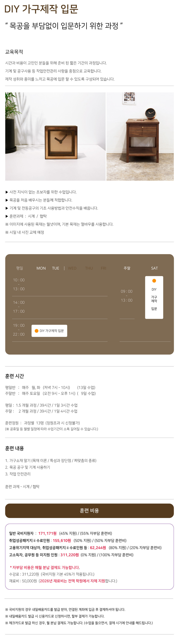
Task: Click the 19:00 - 22:00 time row
Action: point(19,330)
